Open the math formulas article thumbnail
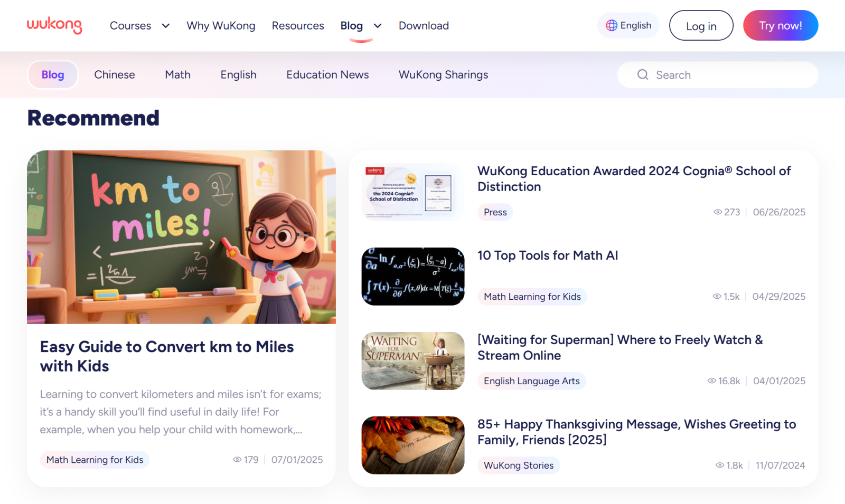Screen dimensions: 845x504 (x=413, y=277)
